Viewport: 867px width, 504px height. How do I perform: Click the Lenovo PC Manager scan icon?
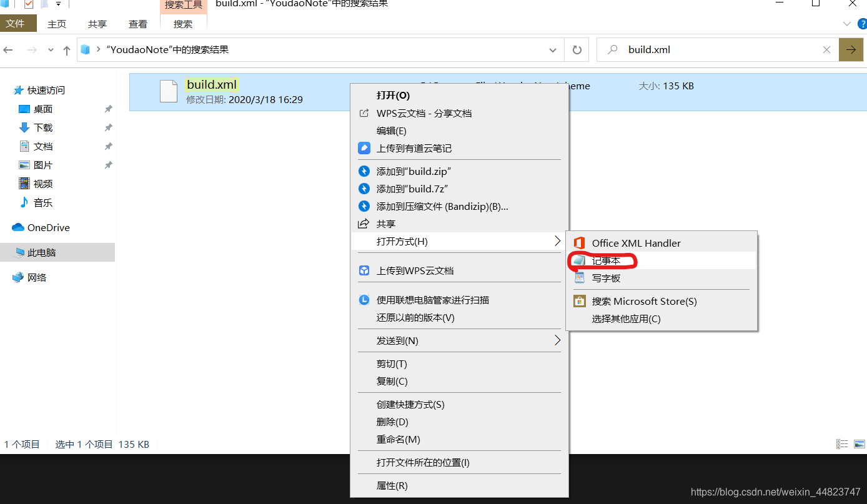pos(364,300)
